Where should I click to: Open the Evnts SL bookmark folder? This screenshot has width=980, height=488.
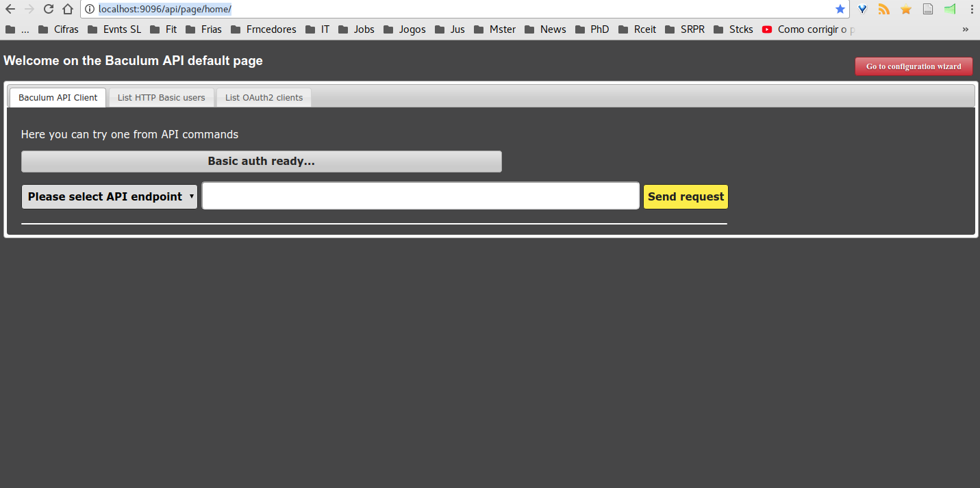tap(114, 29)
